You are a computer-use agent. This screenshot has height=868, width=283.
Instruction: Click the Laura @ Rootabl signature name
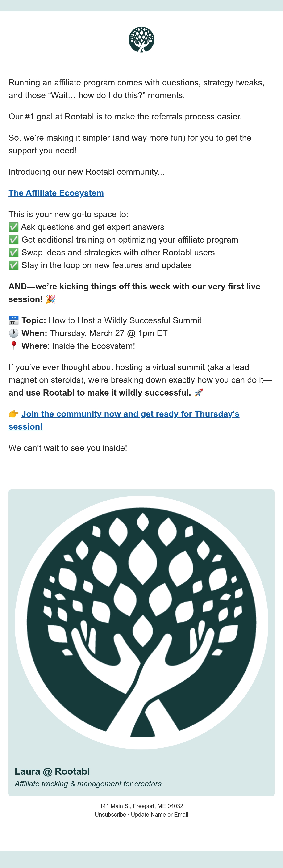(52, 771)
